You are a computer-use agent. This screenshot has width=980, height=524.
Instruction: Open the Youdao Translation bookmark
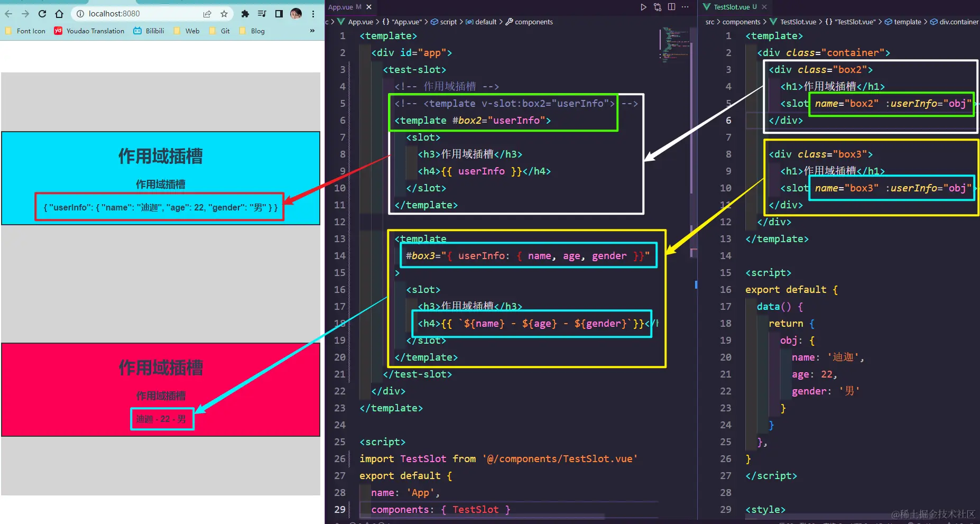(x=89, y=31)
